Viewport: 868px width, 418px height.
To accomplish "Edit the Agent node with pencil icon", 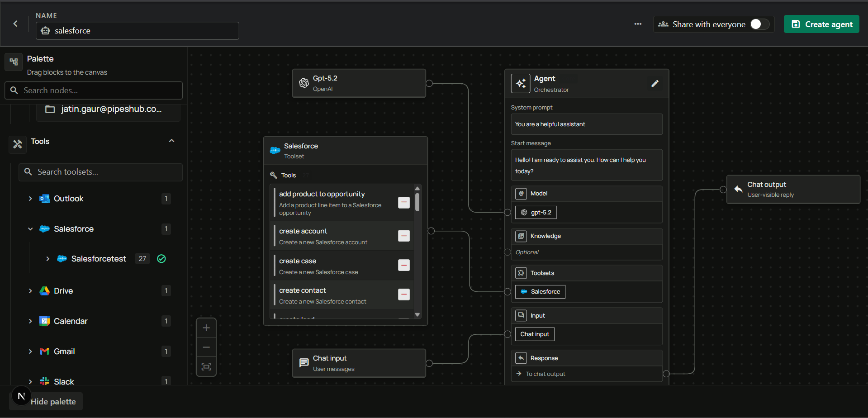I will pyautogui.click(x=655, y=84).
